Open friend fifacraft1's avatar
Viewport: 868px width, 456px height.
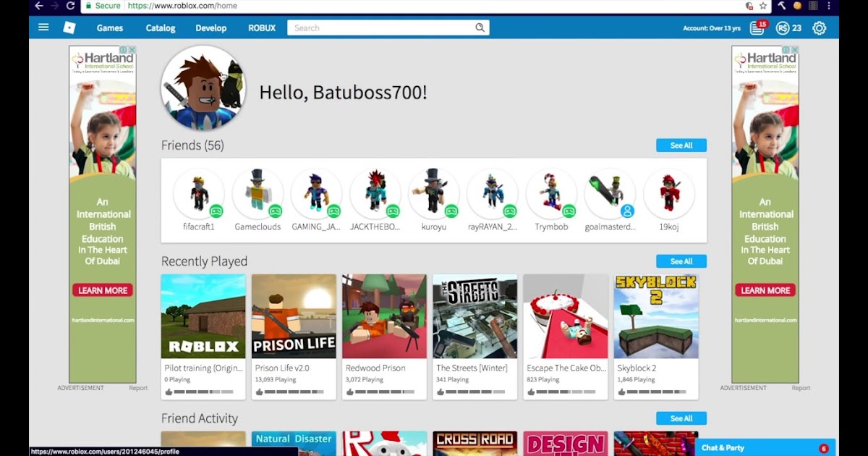pos(199,194)
